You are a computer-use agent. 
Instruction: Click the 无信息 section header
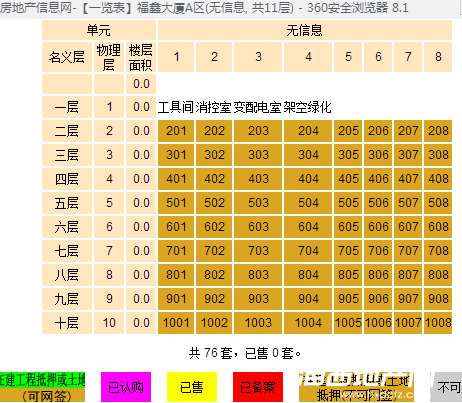click(x=305, y=30)
